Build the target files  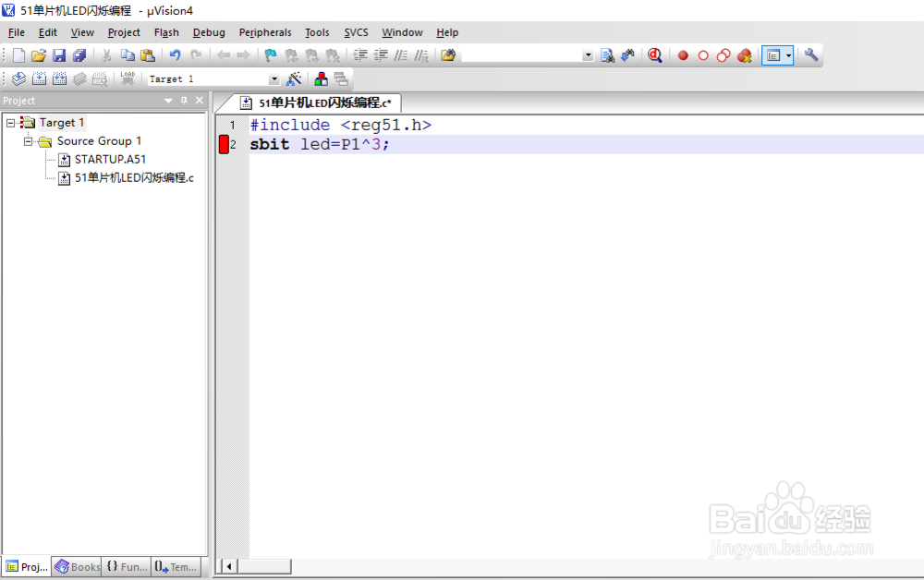pos(40,79)
